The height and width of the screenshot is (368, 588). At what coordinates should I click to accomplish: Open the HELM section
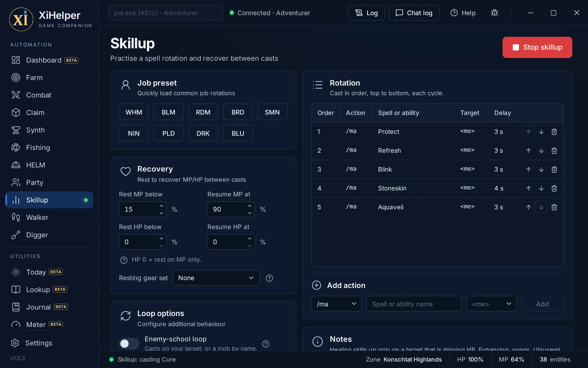[x=49, y=165]
